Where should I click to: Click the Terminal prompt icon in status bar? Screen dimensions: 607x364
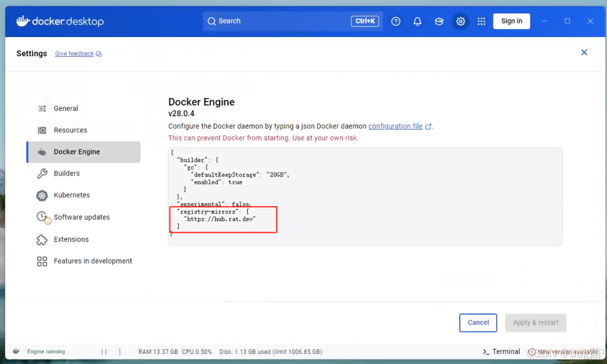point(486,352)
